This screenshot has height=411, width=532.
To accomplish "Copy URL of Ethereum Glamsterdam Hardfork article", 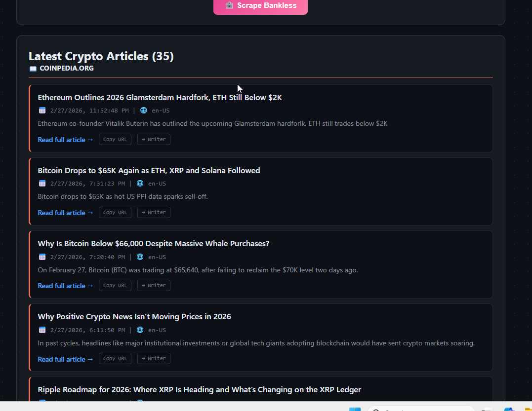I will click(x=115, y=140).
